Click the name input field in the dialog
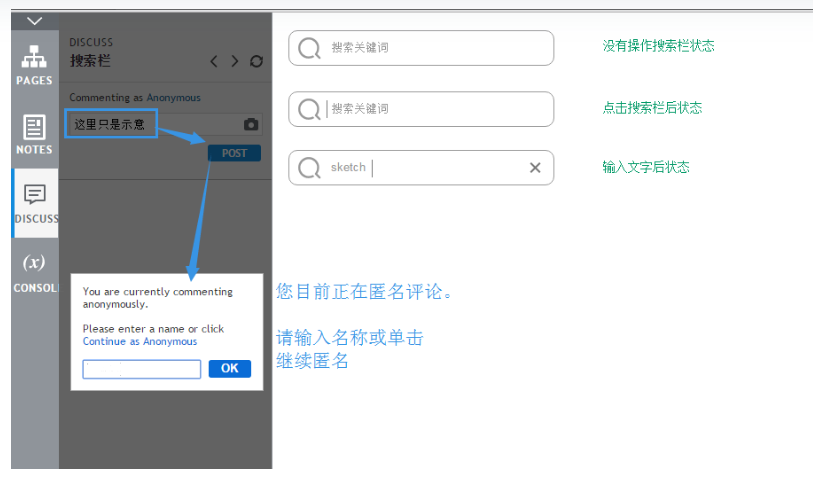Viewport: 813px width, 480px height. coord(142,369)
